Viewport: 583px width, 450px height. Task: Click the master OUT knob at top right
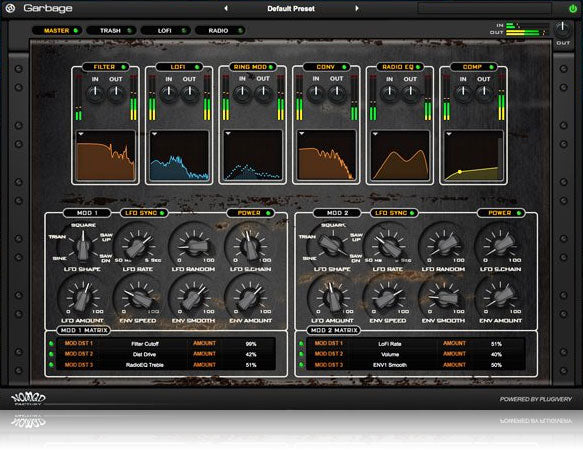tap(563, 29)
